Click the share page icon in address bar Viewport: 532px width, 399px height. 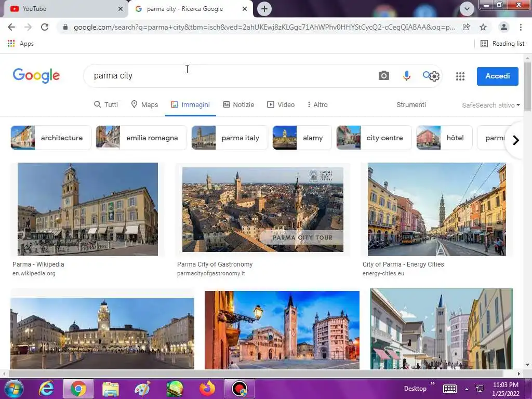point(467,27)
